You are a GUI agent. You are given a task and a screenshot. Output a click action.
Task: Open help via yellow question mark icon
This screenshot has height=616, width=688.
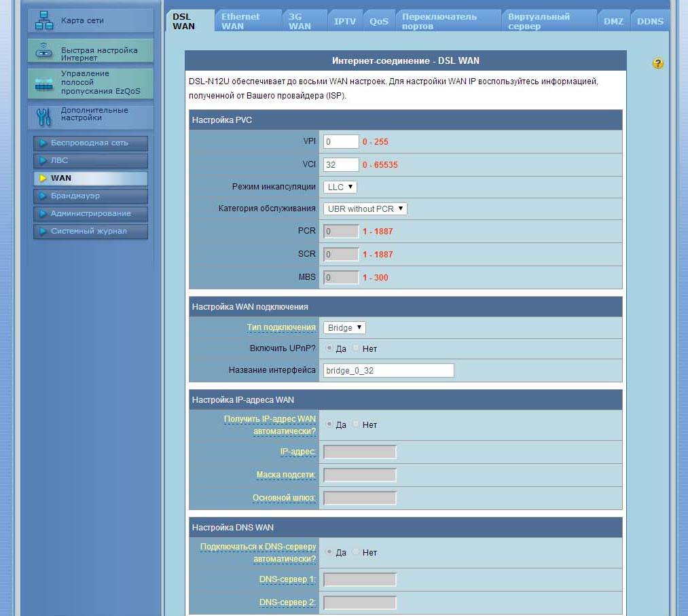[657, 63]
